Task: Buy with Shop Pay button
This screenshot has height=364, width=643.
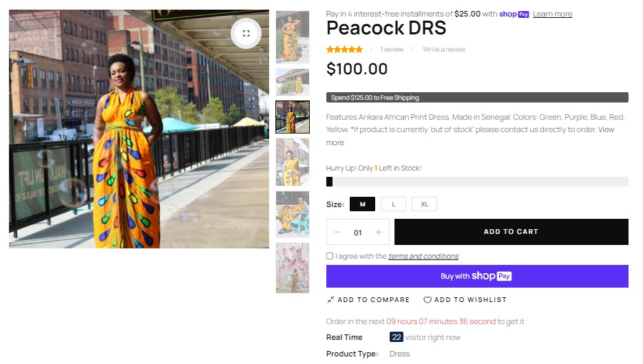Action: point(477,277)
